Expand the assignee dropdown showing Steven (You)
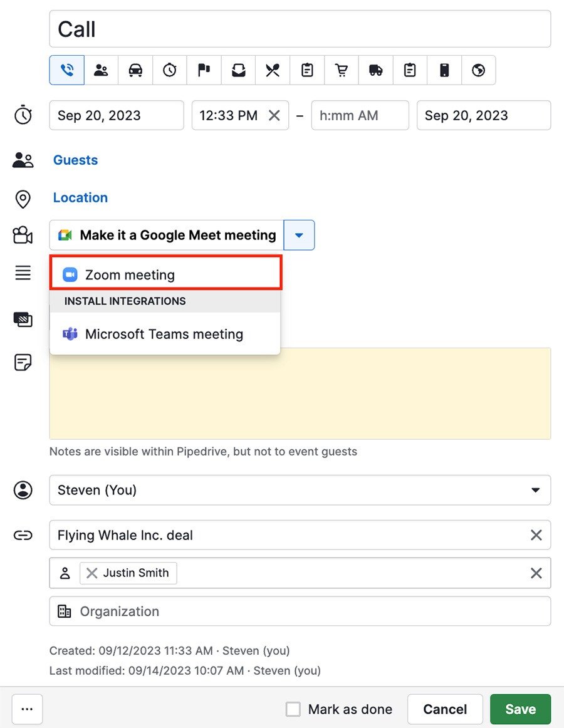 pos(536,490)
